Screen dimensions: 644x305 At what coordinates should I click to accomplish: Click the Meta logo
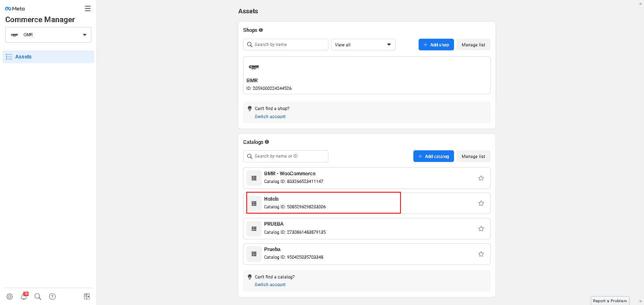tap(15, 8)
